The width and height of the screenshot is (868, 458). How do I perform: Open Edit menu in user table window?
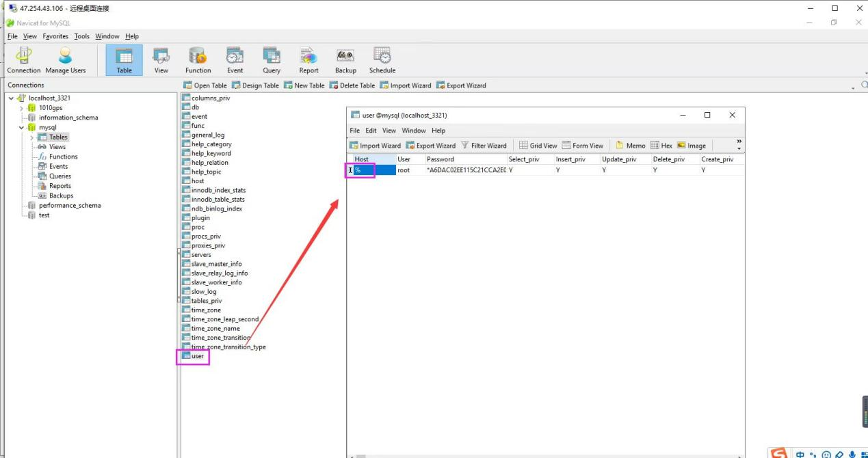coord(371,131)
